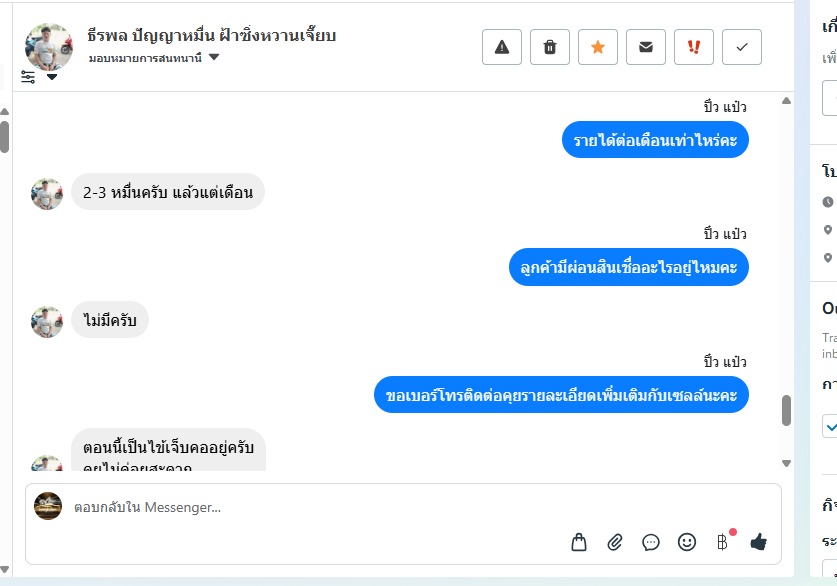Click the envelope mark-unread icon
The image size is (837, 586).
click(645, 47)
